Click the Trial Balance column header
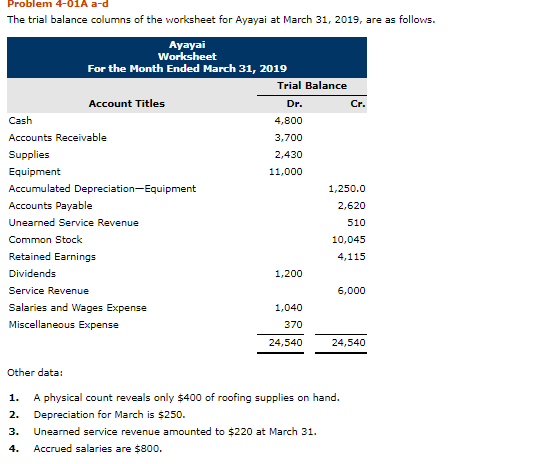The height and width of the screenshot is (464, 536). tap(312, 85)
